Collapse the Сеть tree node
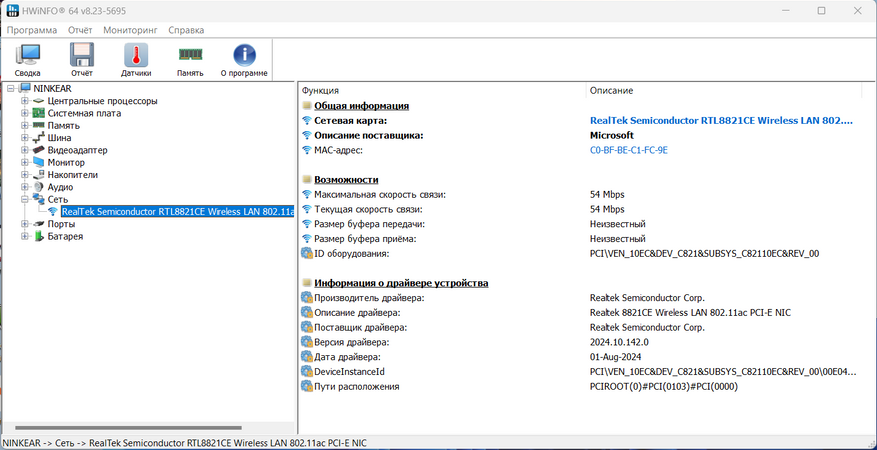Image resolution: width=877 pixels, height=450 pixels. 25,200
